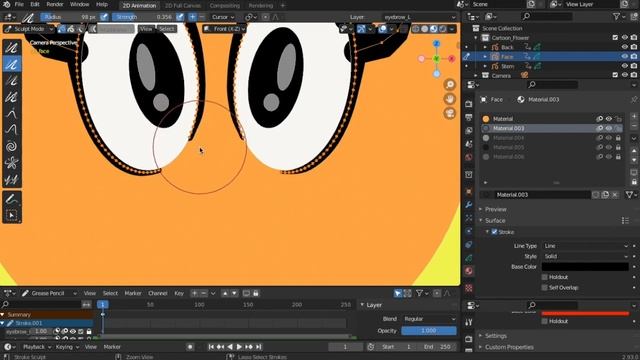Click the viewport zoom magnifier gizmo
Viewport: 640px width, 360px height.
point(449,84)
